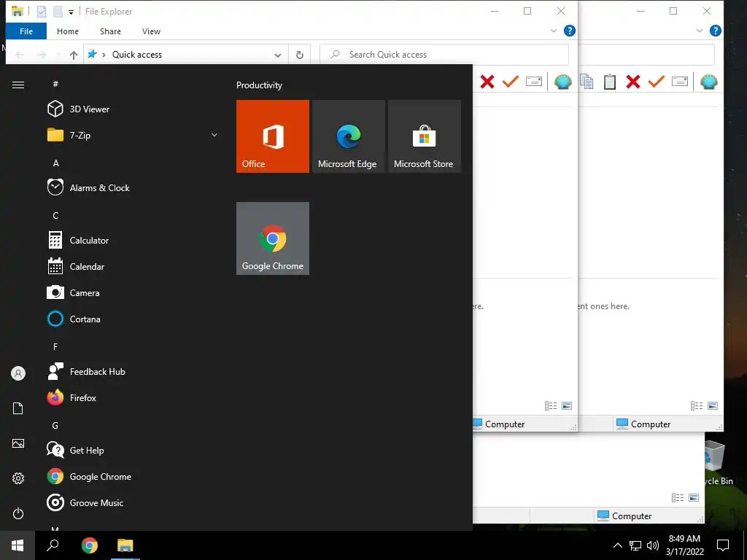Open the File tab in File Explorer

coord(26,31)
